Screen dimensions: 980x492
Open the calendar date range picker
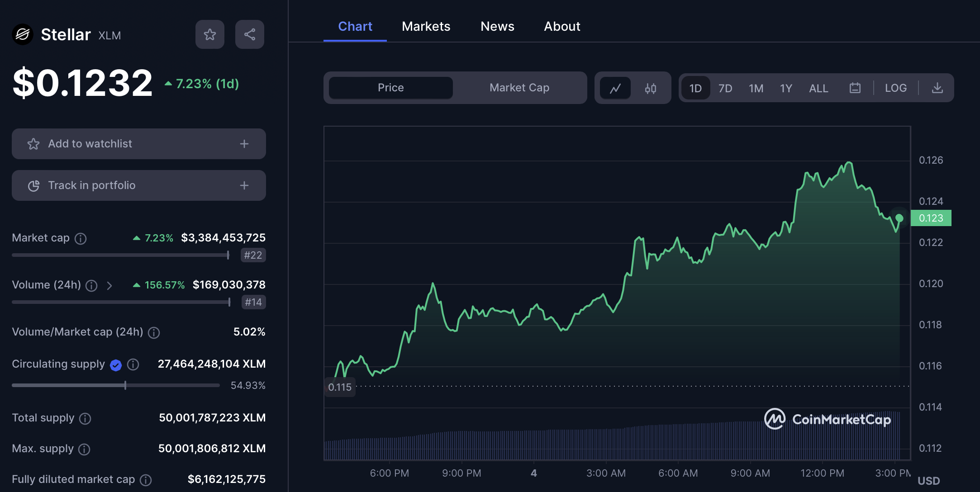click(x=855, y=88)
